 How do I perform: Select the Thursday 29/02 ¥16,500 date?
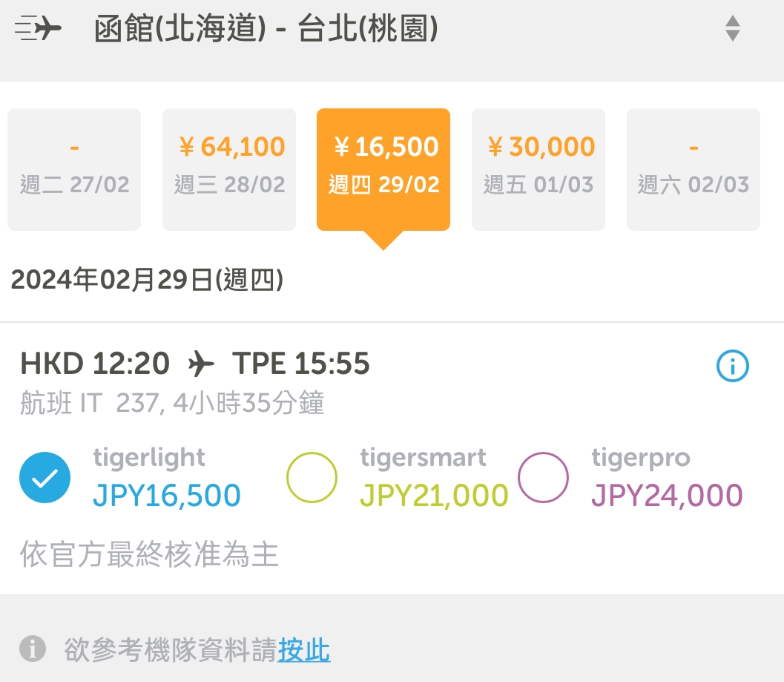point(383,169)
